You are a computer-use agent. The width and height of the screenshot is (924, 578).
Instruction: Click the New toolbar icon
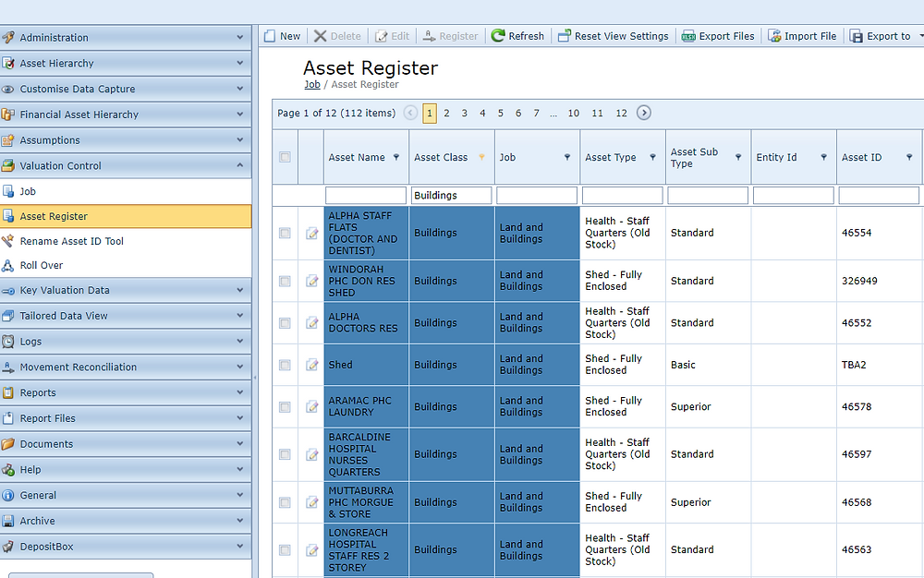click(x=269, y=36)
